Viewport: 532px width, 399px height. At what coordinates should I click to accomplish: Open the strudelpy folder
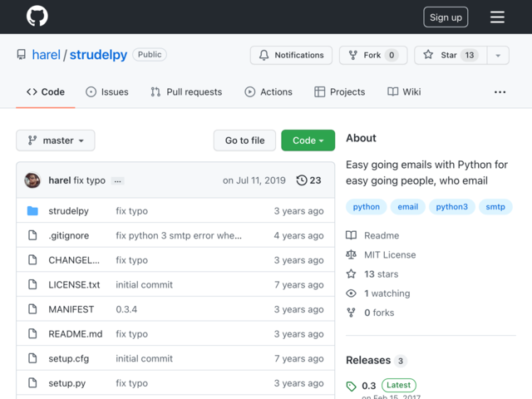pyautogui.click(x=68, y=210)
